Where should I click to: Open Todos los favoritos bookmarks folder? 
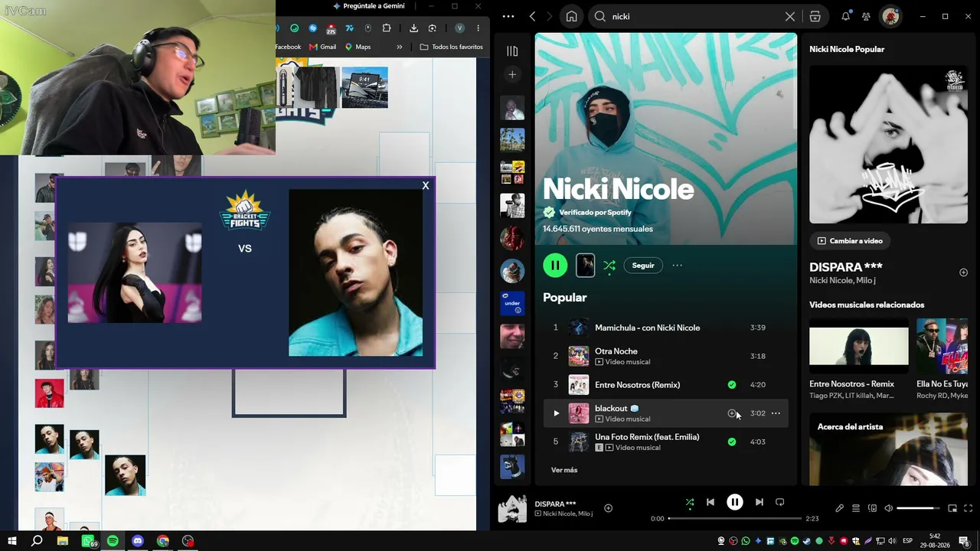click(x=451, y=47)
